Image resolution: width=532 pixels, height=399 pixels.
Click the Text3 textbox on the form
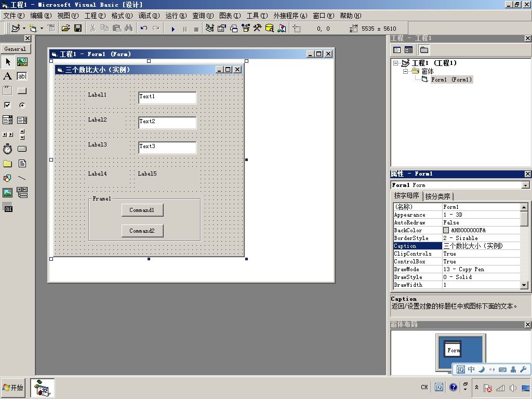tap(167, 148)
